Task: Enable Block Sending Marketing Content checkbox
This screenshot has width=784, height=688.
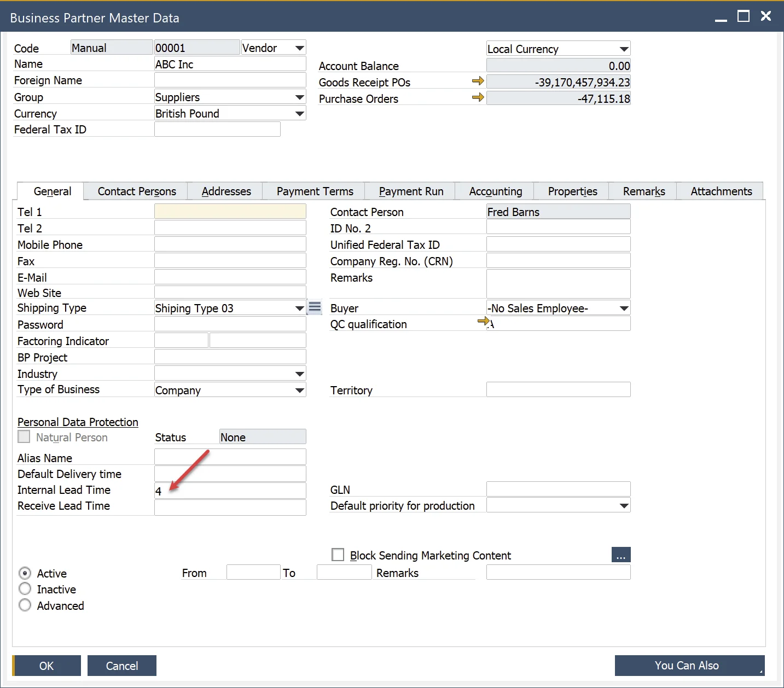Action: click(338, 555)
